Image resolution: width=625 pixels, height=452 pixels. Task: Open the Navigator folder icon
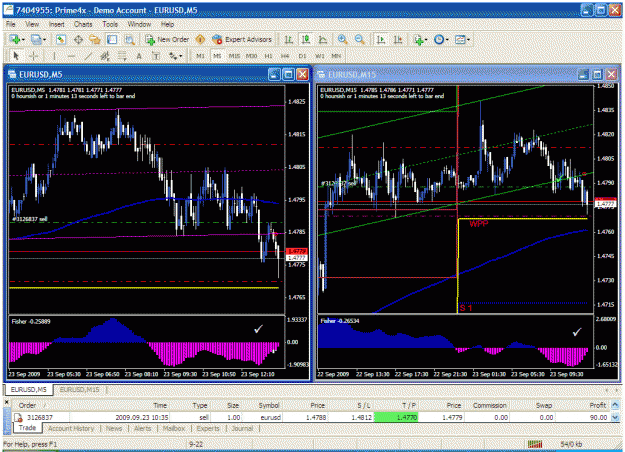click(95, 39)
